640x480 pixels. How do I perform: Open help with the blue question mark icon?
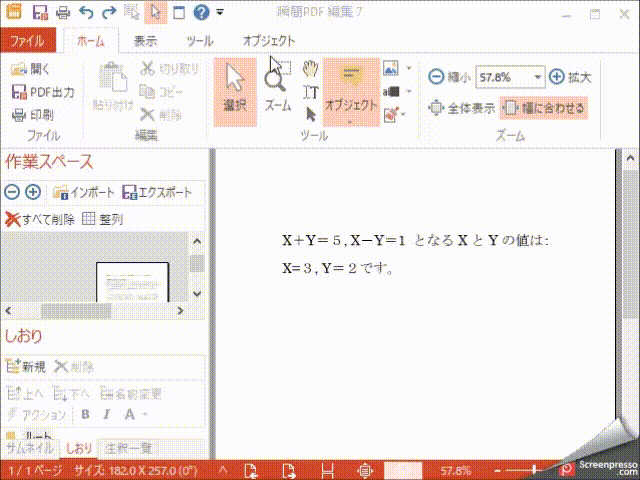pos(201,12)
